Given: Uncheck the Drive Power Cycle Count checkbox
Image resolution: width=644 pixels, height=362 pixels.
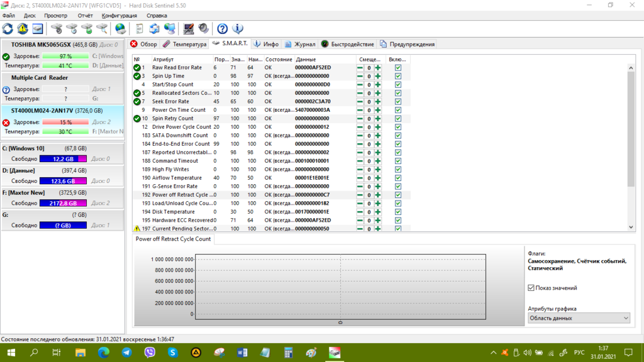Looking at the screenshot, I should (x=398, y=127).
